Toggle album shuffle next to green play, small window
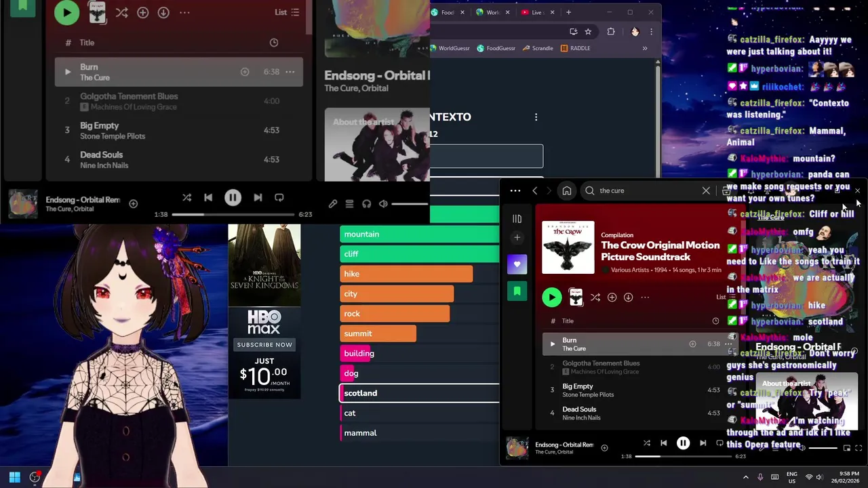The width and height of the screenshot is (868, 488). point(595,297)
